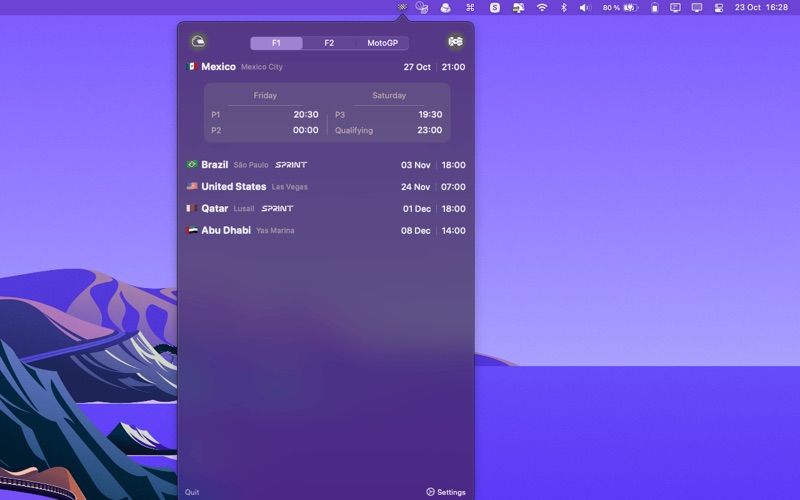Viewport: 800px width, 500px height.
Task: Open Wi-Fi status in menu bar
Action: [542, 7]
